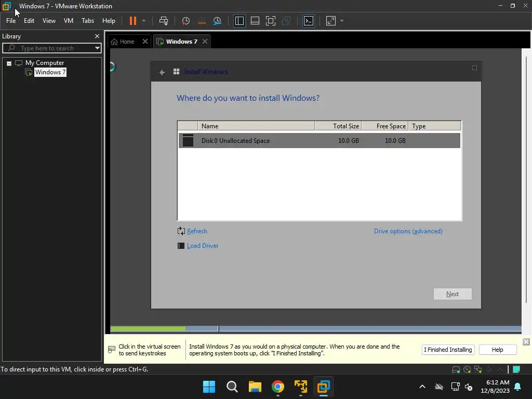Open the notification bell
This screenshot has width=532, height=399.
tap(518, 387)
